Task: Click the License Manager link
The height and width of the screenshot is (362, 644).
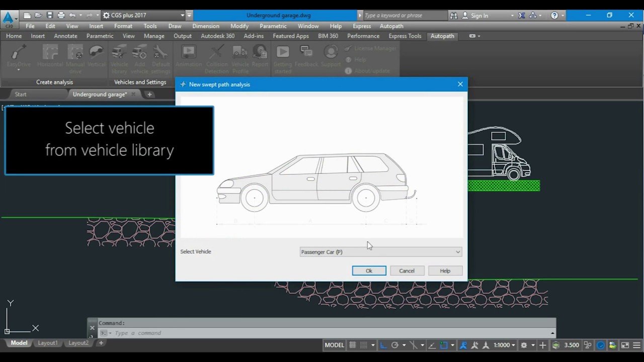Action: click(371, 48)
